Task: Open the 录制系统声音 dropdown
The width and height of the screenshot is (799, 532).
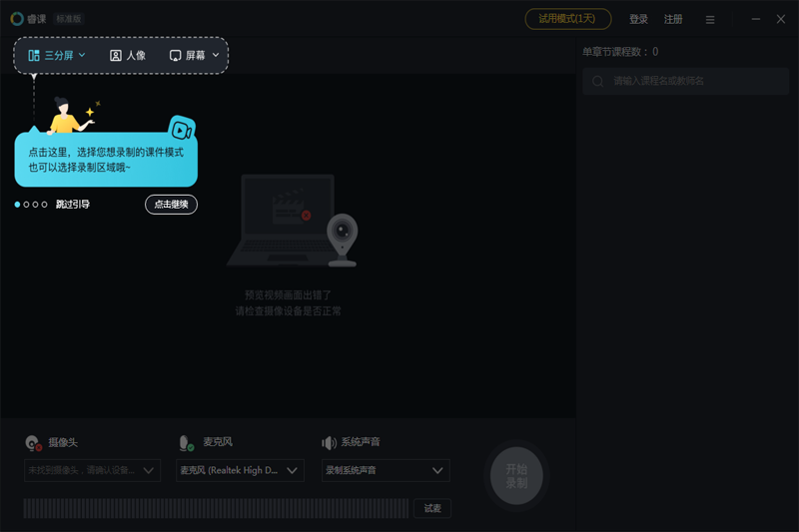Action: click(x=385, y=470)
